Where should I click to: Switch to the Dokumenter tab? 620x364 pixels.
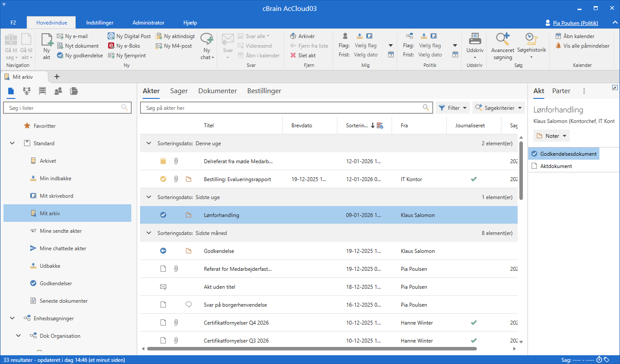pos(217,91)
